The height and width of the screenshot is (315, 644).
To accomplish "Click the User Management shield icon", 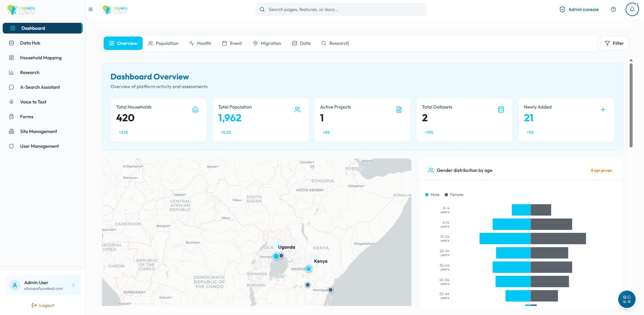I will click(x=11, y=146).
